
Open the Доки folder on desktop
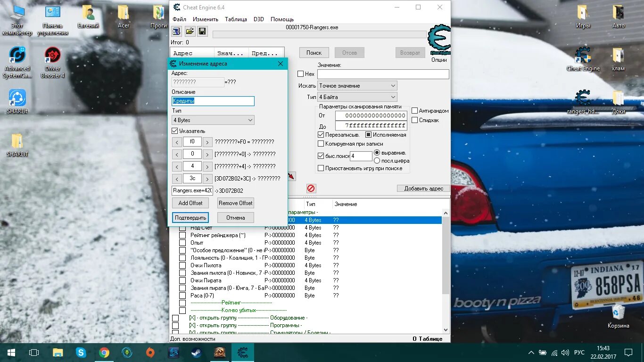coord(618,102)
